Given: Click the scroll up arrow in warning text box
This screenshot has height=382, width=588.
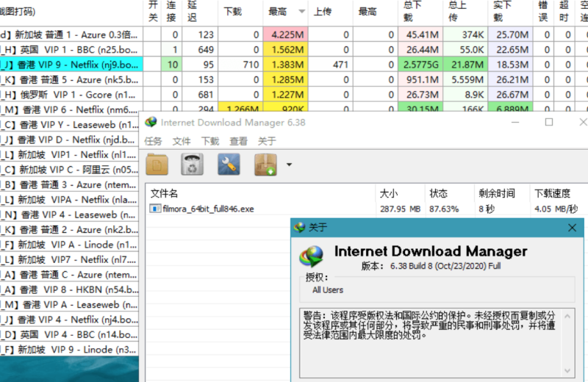Looking at the screenshot, I should point(567,317).
